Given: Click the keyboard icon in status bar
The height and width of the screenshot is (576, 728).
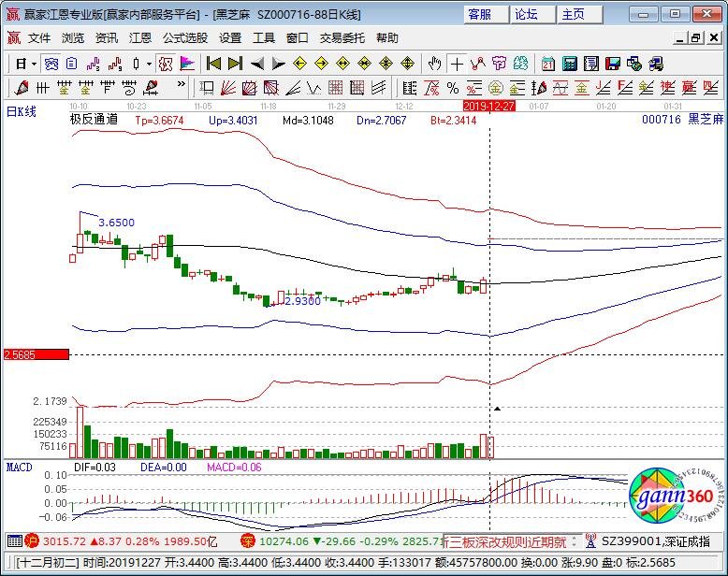Looking at the screenshot, I should (x=15, y=540).
